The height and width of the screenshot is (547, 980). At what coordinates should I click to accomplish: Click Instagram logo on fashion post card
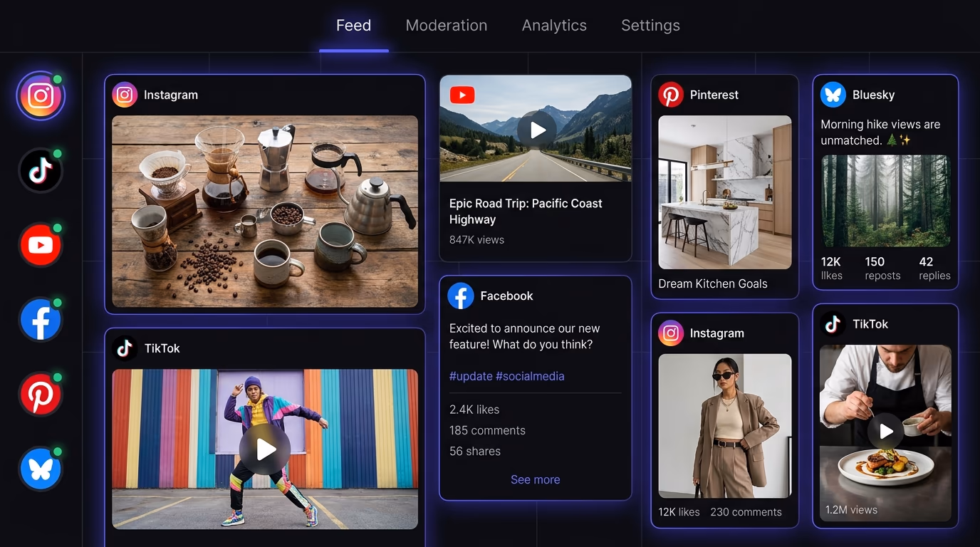670,333
